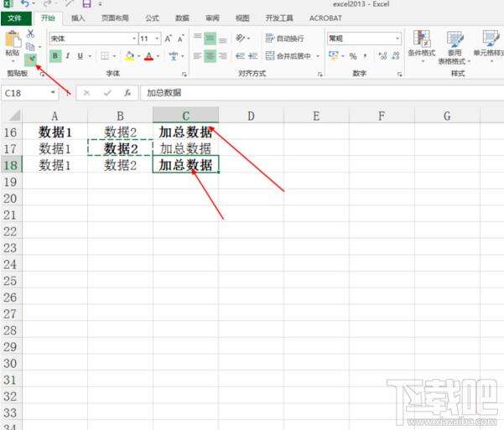
Task: Click the Increase Font Size icon
Action: click(169, 39)
